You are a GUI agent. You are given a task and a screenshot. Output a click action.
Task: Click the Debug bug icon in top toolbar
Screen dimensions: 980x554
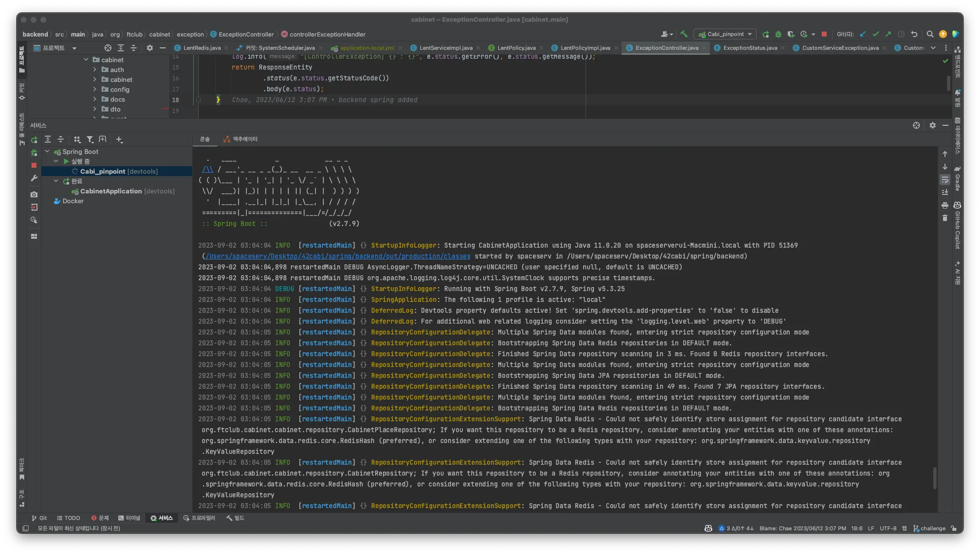(778, 34)
